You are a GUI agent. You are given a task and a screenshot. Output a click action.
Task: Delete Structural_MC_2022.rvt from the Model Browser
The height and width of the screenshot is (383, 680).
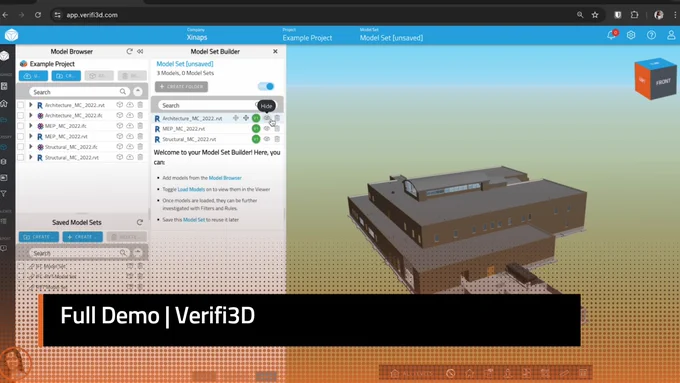pyautogui.click(x=140, y=157)
